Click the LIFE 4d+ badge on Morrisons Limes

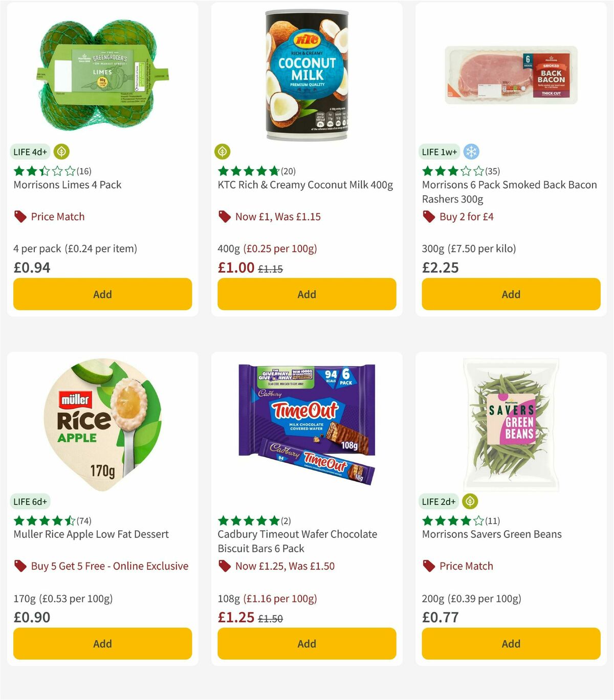click(x=29, y=151)
